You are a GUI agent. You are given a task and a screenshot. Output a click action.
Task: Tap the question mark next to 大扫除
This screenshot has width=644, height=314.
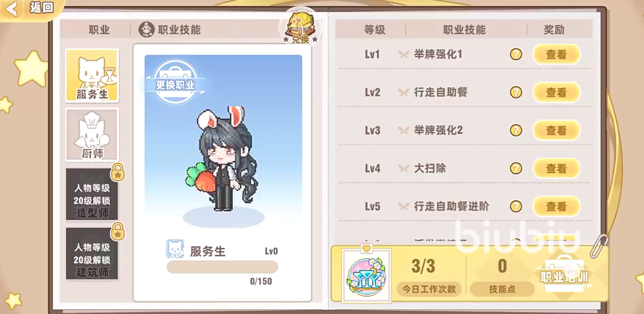(x=516, y=168)
